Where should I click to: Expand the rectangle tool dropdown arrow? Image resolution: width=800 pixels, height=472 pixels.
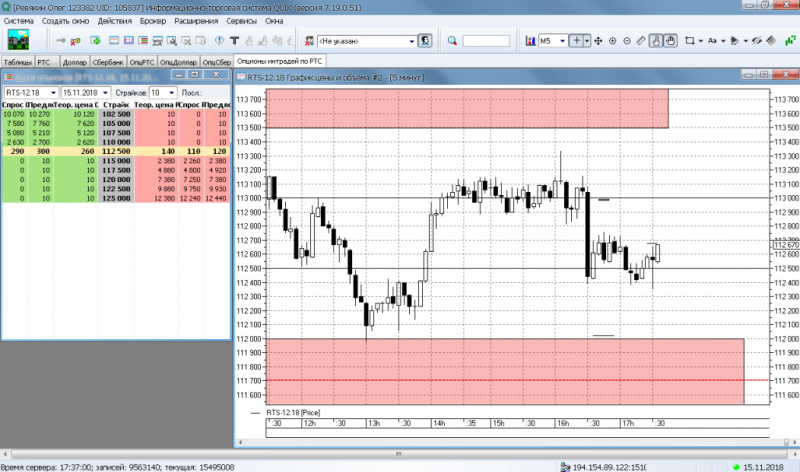701,41
